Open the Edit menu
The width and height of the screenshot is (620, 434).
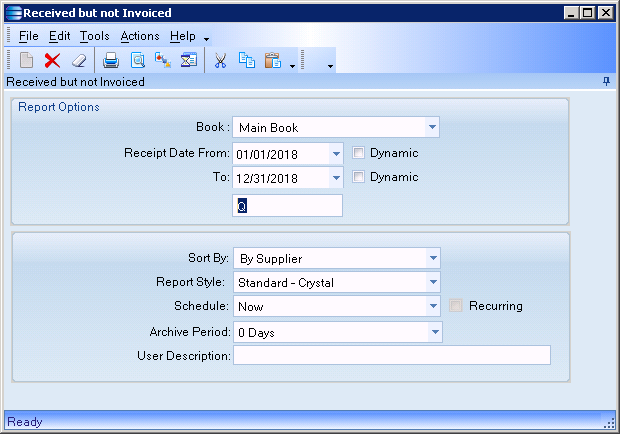click(x=60, y=36)
